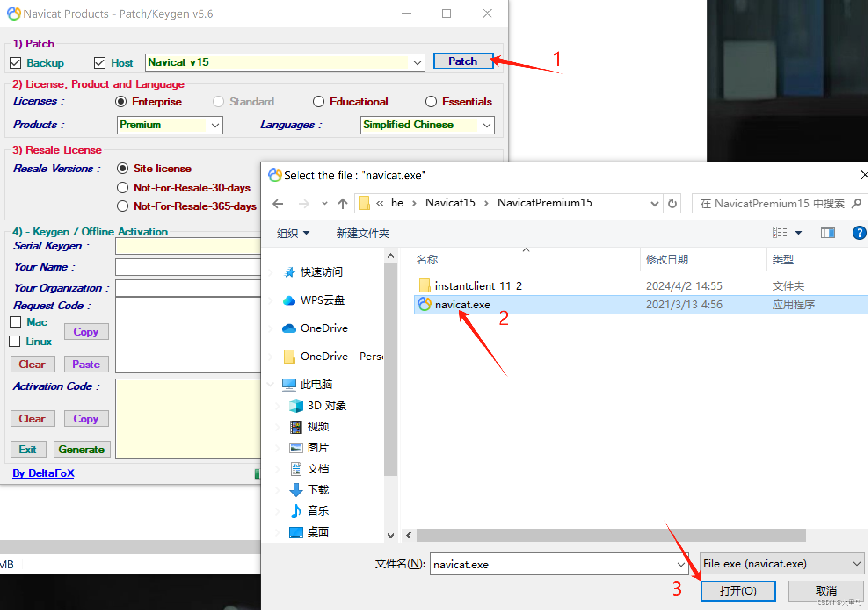
Task: Expand the address bar path dropdown
Action: [x=654, y=204]
